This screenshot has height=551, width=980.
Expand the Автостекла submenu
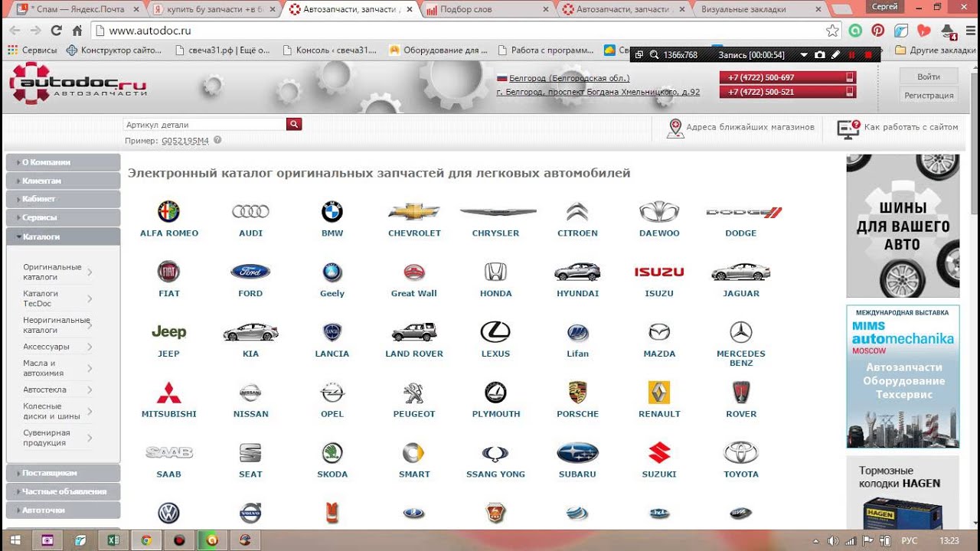(90, 390)
